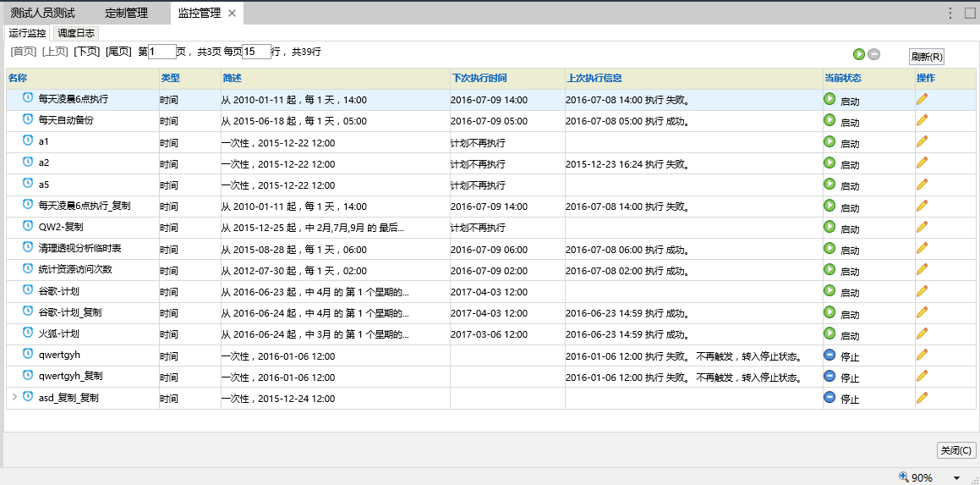Click clock icon beside 统计资源访问次数
Viewport: 980px width, 485px height.
(28, 267)
